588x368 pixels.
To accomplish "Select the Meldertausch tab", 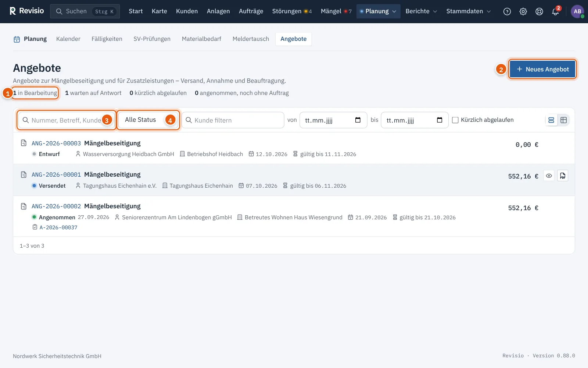I will pyautogui.click(x=251, y=39).
